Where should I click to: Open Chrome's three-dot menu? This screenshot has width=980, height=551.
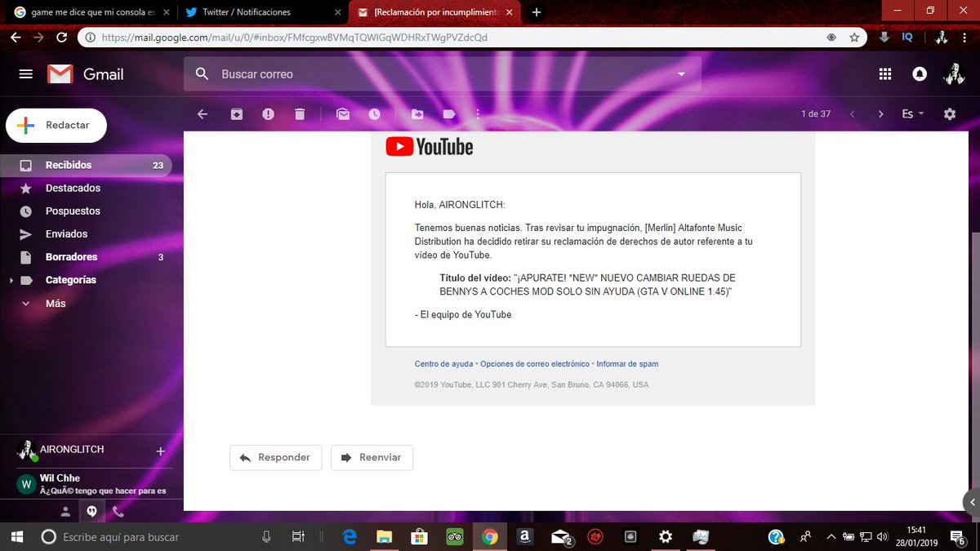coord(965,38)
